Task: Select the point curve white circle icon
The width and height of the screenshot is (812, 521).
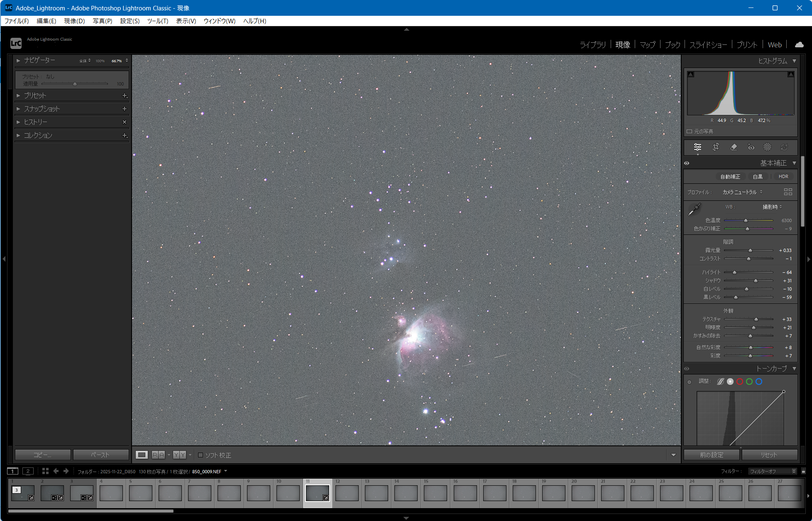Action: [730, 382]
